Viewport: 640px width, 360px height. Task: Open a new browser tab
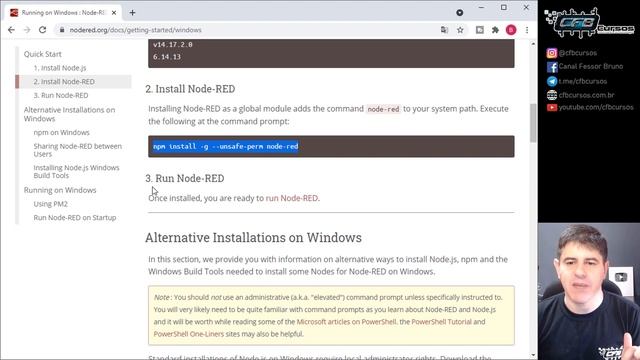coord(132,13)
